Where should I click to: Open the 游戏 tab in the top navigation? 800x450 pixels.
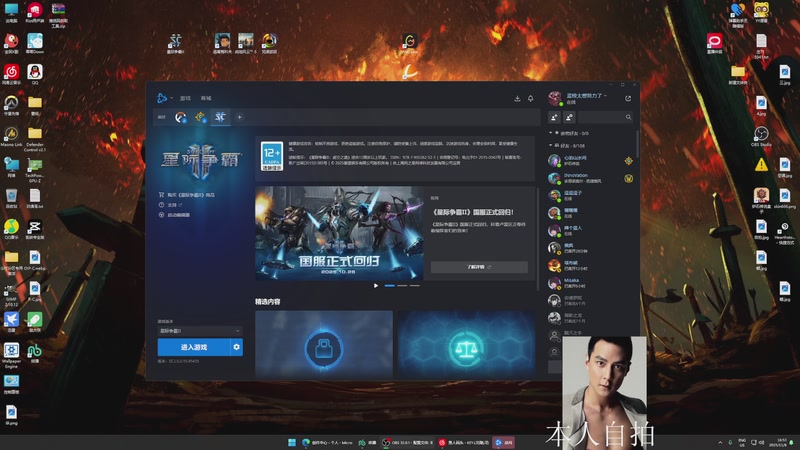[185, 98]
